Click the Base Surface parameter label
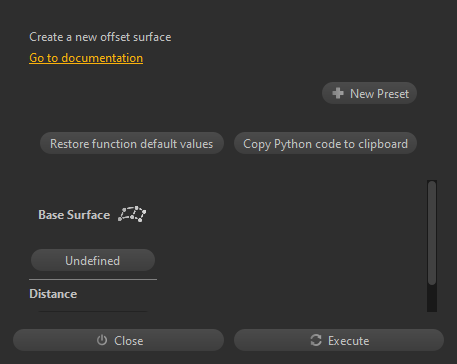Image resolution: width=457 pixels, height=364 pixels. pyautogui.click(x=74, y=215)
